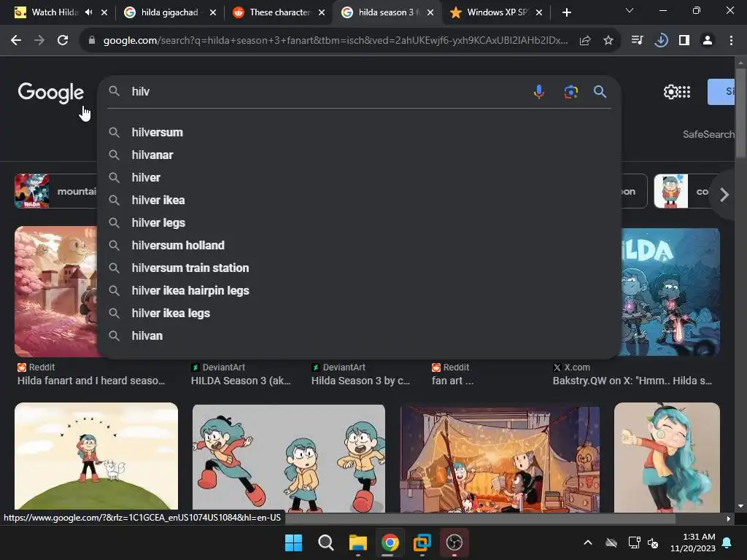The height and width of the screenshot is (560, 747).
Task: Open pink town fanart thumbnail
Action: 56,292
